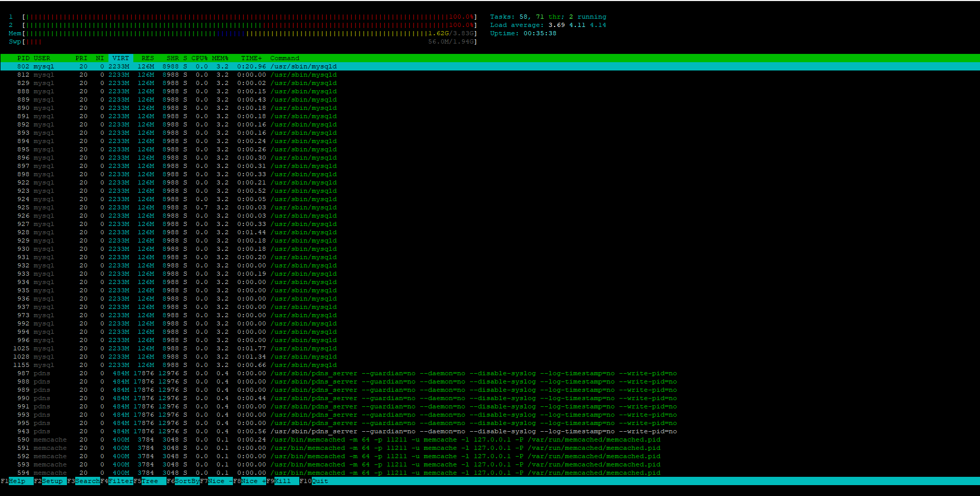Sort by the RES column header

coord(148,58)
